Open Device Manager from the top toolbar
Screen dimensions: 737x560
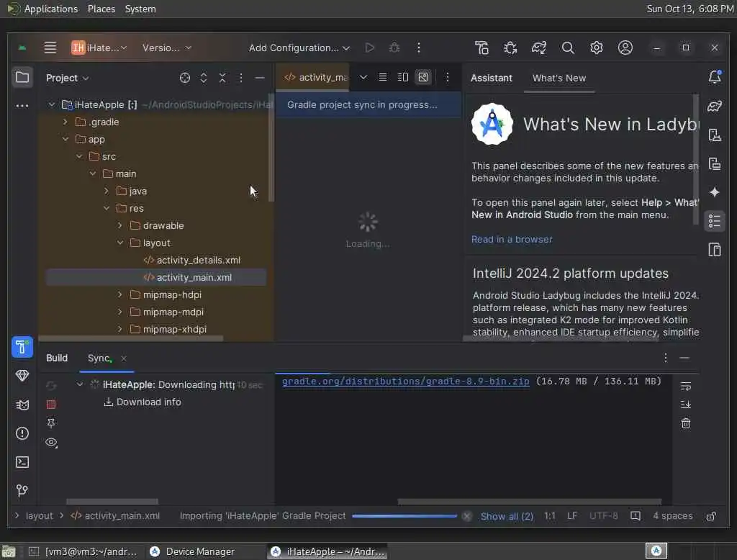click(481, 48)
